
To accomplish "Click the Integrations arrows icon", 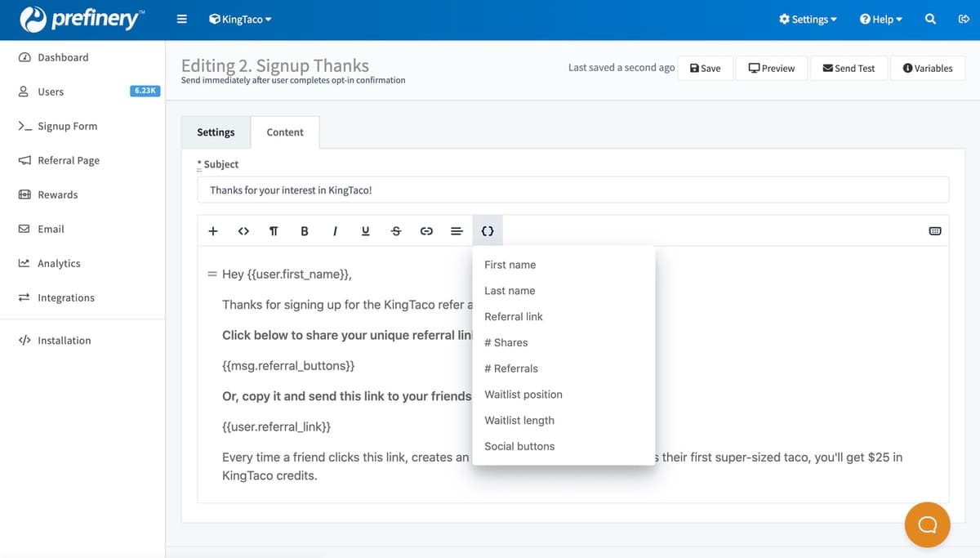I will [24, 297].
